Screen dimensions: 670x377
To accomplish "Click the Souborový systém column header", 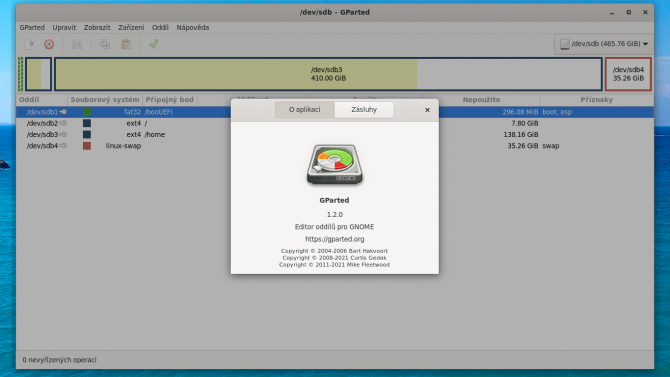I will pyautogui.click(x=105, y=100).
